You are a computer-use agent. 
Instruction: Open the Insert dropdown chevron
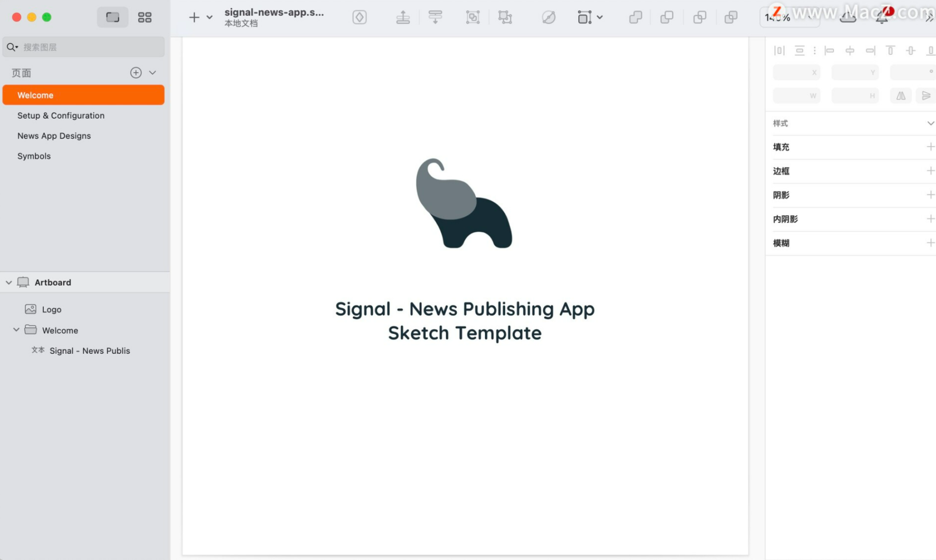(209, 18)
